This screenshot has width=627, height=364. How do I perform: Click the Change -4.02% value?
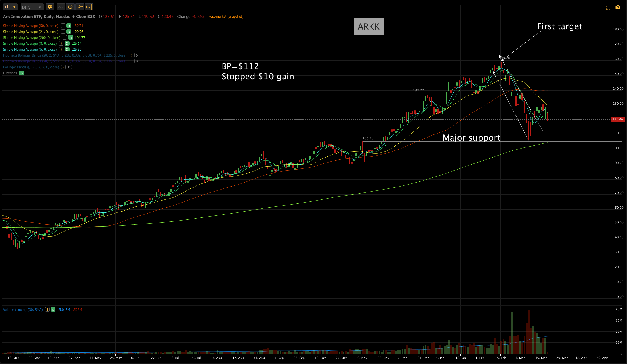(191, 17)
